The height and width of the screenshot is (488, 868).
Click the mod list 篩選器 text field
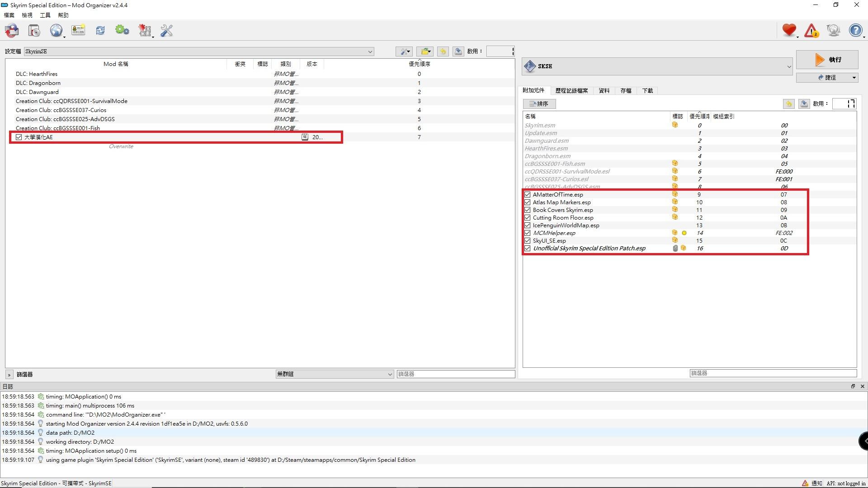(456, 374)
